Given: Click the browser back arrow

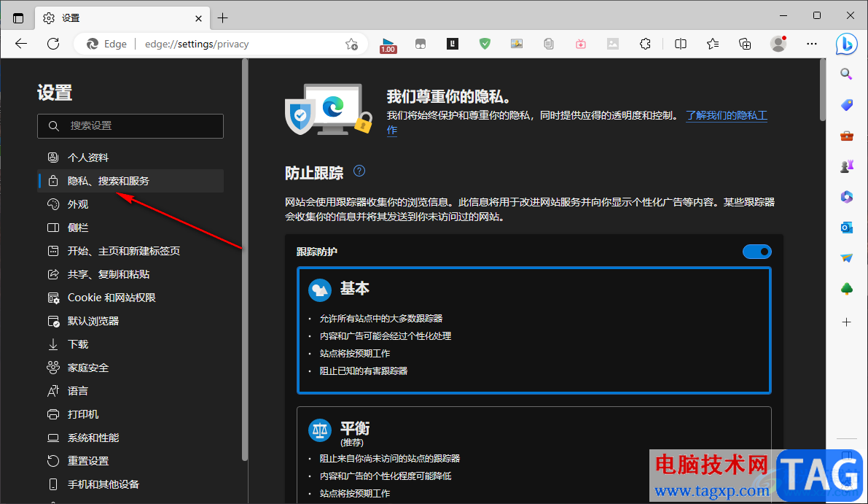Looking at the screenshot, I should click(21, 44).
